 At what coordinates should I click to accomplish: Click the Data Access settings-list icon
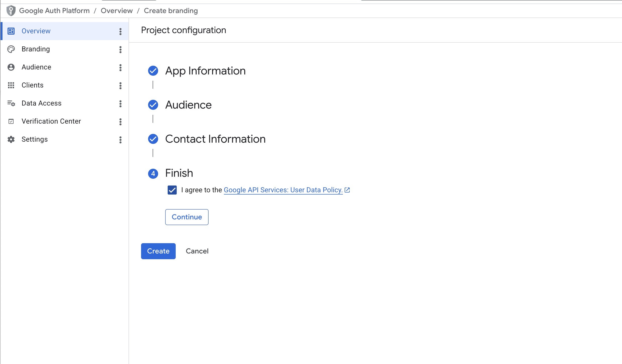(11, 103)
